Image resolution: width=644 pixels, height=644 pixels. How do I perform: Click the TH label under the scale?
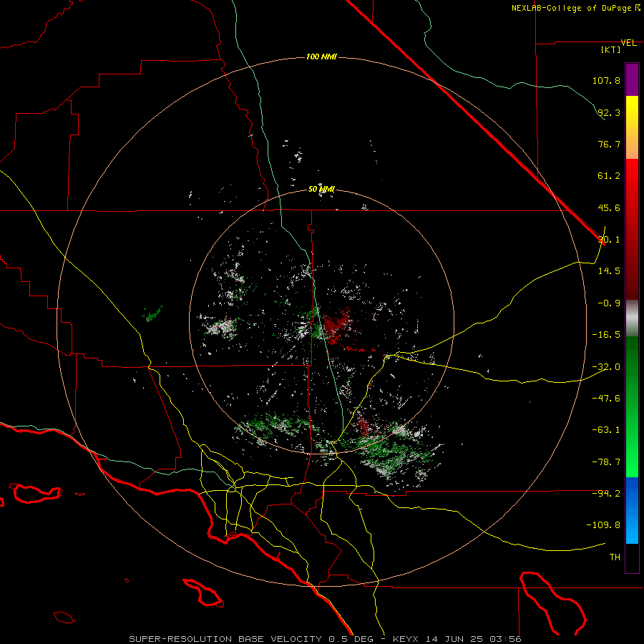615,557
